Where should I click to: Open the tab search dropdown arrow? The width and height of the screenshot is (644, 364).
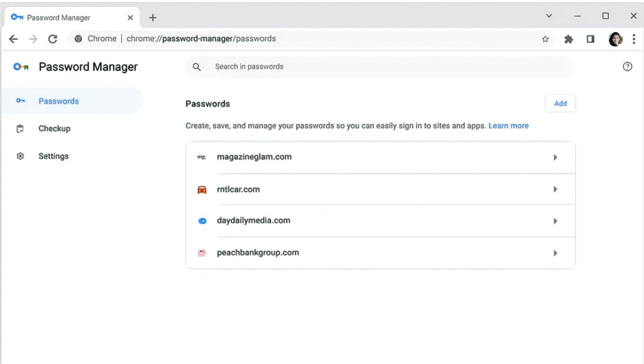[x=549, y=16]
